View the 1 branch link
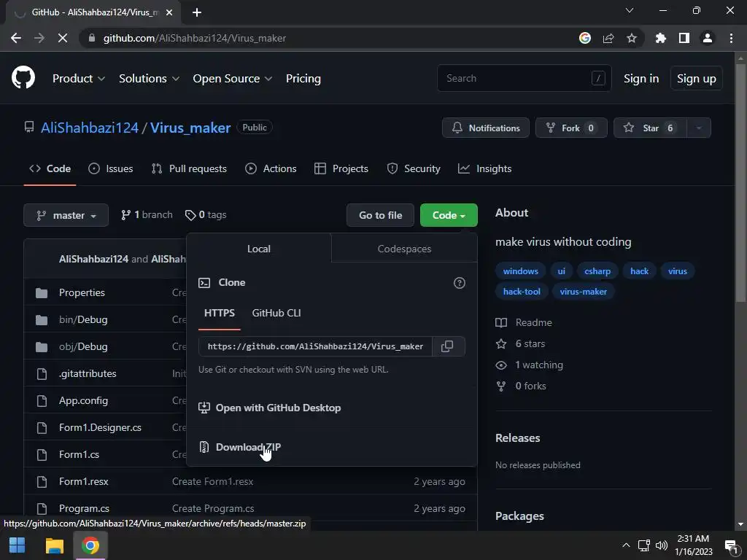Screen dimensions: 747x560 point(147,215)
